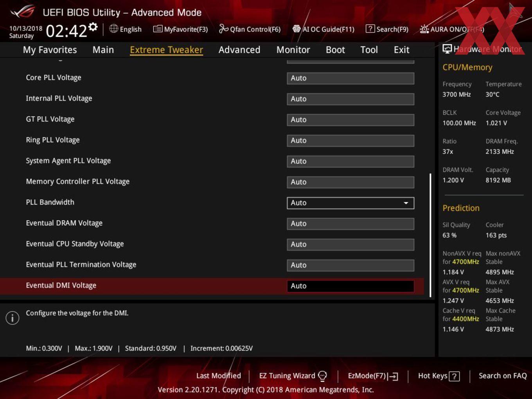
Task: Switch to the Main tab
Action: coord(103,50)
